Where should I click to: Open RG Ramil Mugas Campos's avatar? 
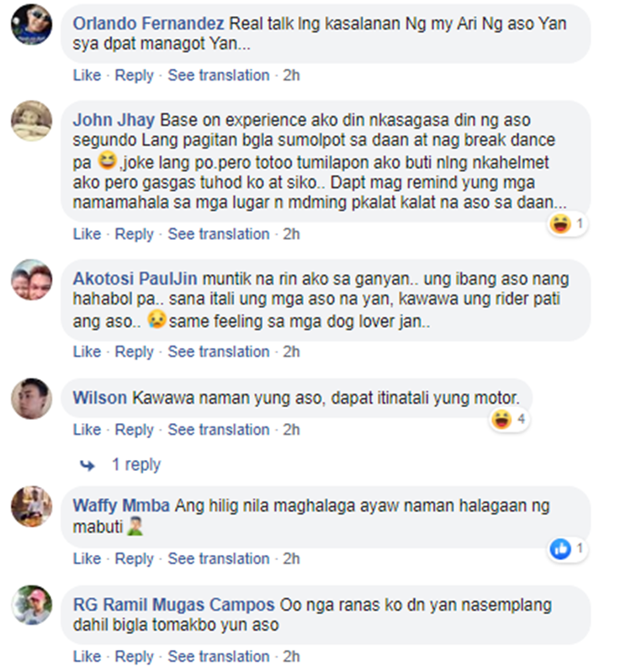click(31, 606)
